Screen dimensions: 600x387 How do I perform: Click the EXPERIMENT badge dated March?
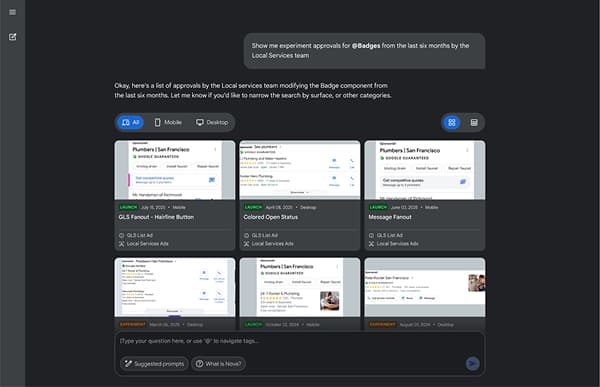[132, 324]
